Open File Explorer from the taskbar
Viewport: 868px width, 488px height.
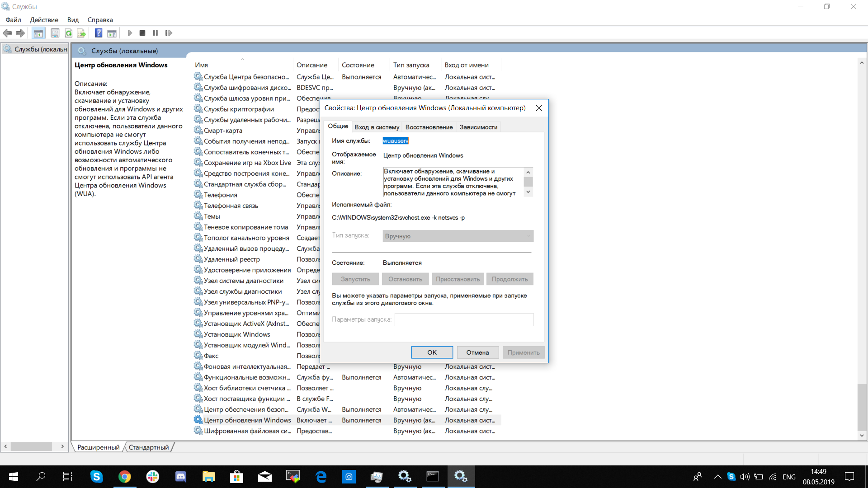[208, 477]
